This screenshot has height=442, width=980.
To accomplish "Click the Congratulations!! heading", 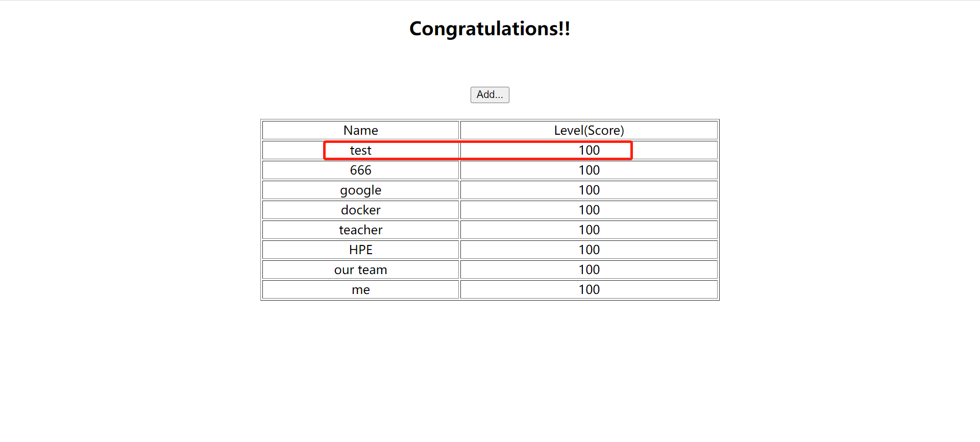I will tap(489, 29).
